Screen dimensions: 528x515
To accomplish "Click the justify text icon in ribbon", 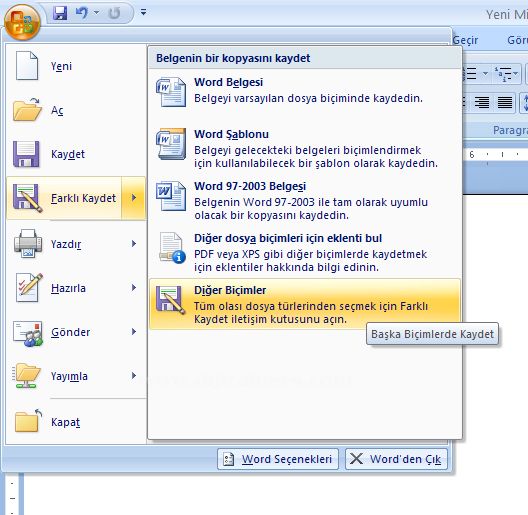I will pos(505,102).
